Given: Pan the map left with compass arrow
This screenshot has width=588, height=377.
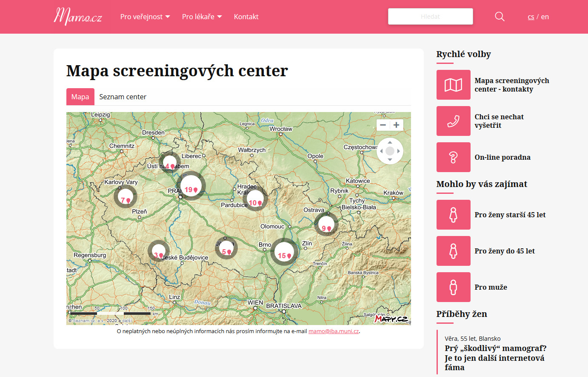Looking at the screenshot, I should coord(381,151).
